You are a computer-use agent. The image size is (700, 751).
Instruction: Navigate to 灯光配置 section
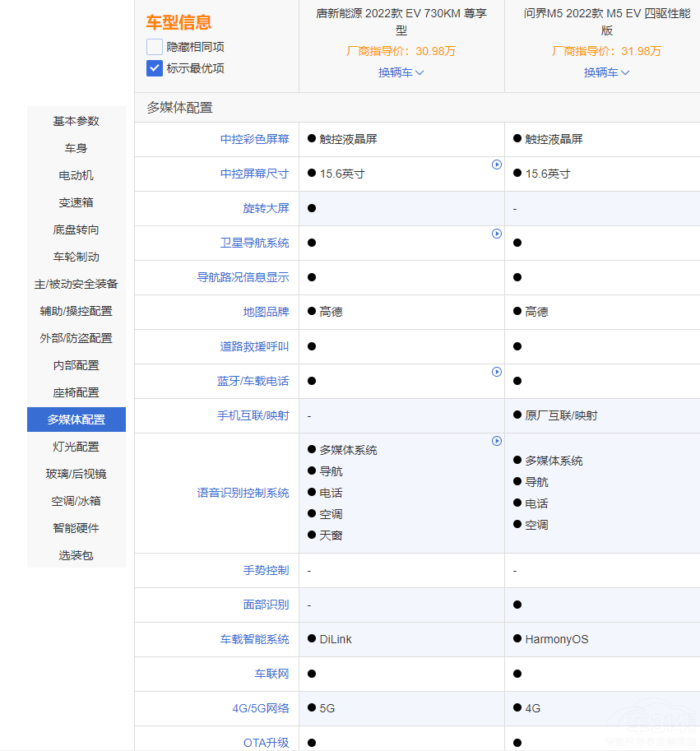click(x=76, y=447)
